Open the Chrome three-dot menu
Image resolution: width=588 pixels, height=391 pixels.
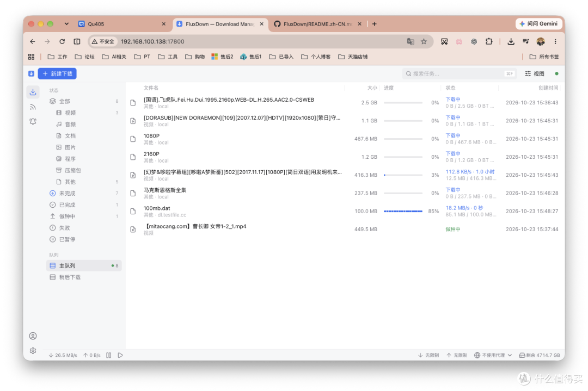pos(555,41)
